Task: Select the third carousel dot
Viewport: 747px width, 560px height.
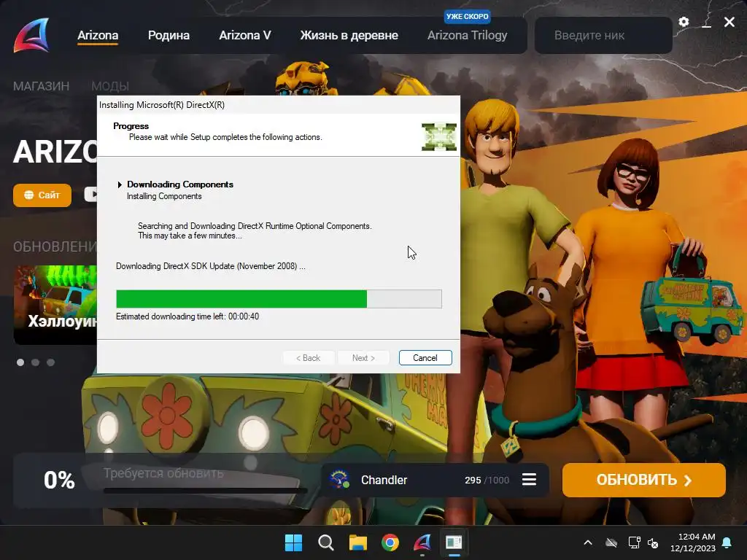Action: point(50,362)
